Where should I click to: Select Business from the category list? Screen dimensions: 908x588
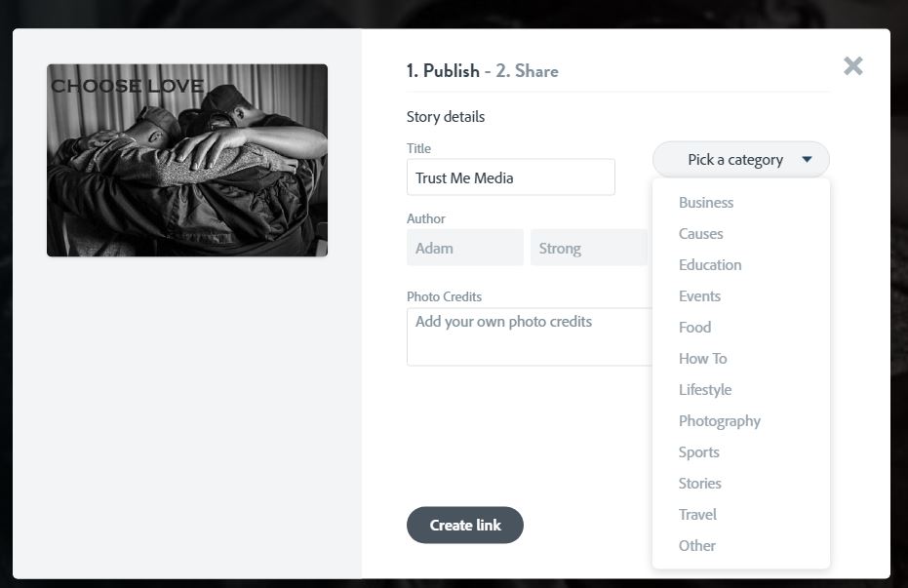tap(706, 203)
